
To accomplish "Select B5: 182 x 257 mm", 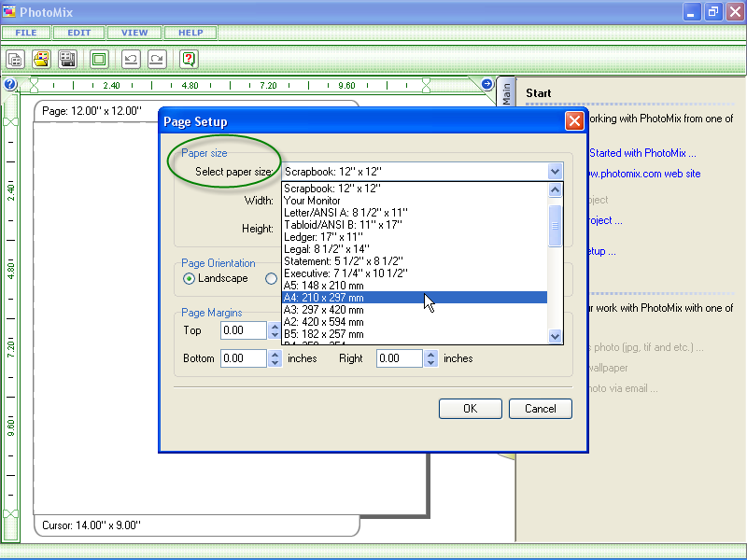I will pos(415,334).
